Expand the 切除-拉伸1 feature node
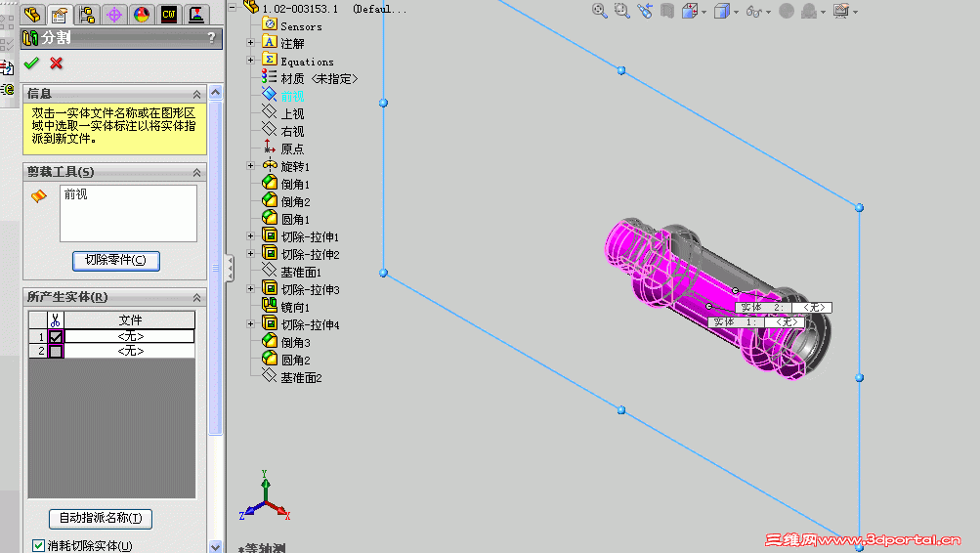The image size is (980, 553). click(251, 236)
